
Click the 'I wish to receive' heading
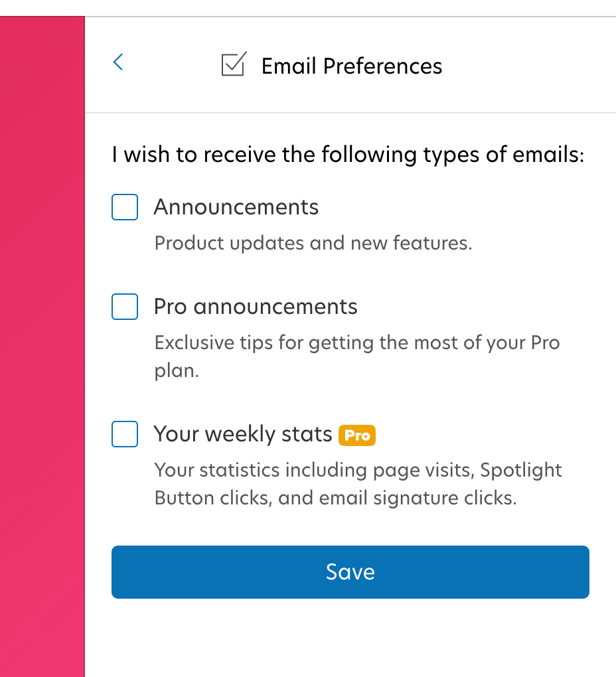pyautogui.click(x=348, y=155)
